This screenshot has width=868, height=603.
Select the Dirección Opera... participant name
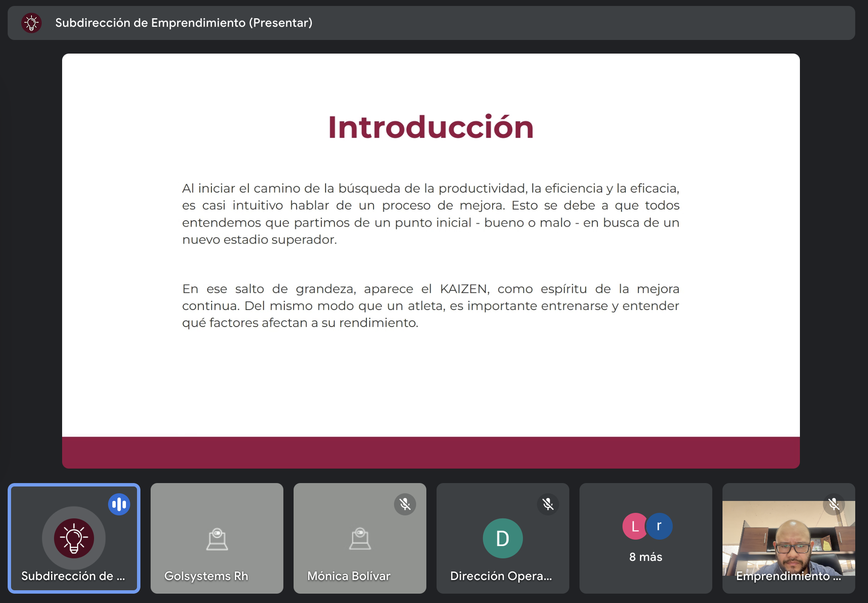coord(501,576)
